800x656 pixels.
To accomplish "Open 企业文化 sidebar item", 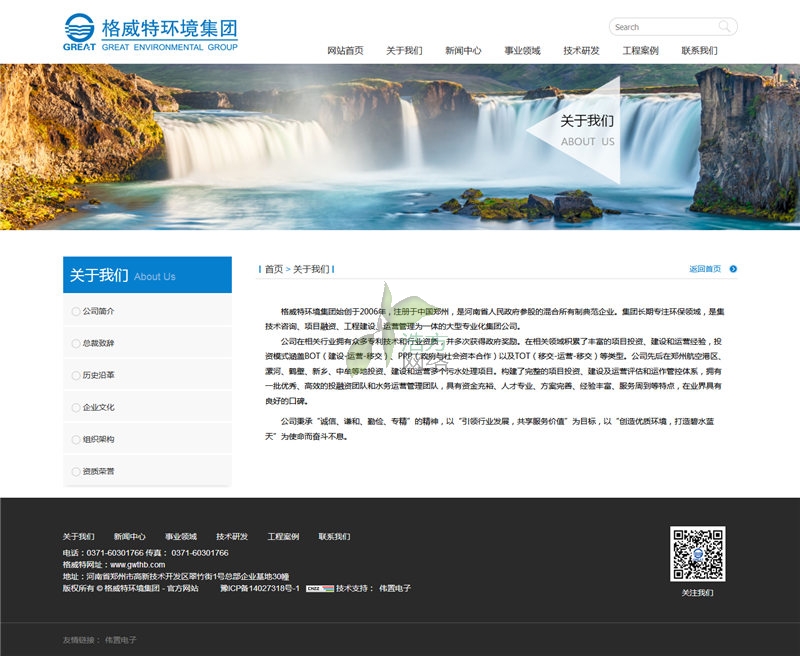I will (x=98, y=407).
